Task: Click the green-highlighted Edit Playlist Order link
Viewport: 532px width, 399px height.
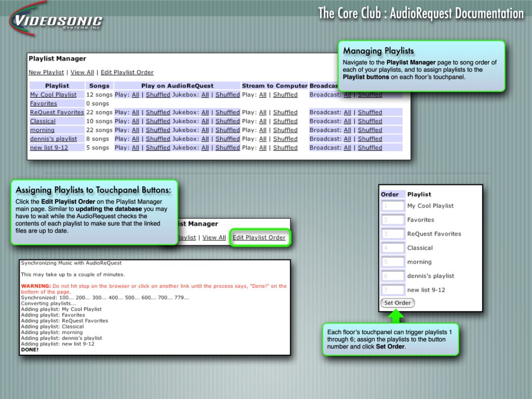Action: coord(259,237)
